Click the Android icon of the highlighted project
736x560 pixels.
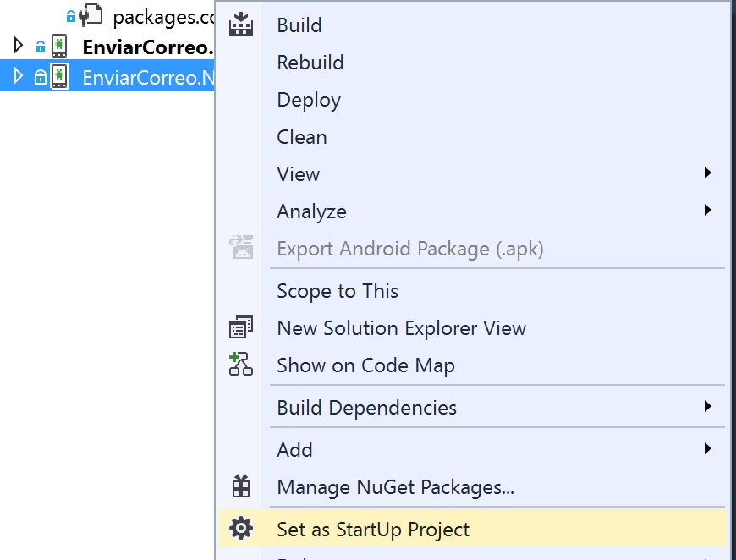pos(58,77)
